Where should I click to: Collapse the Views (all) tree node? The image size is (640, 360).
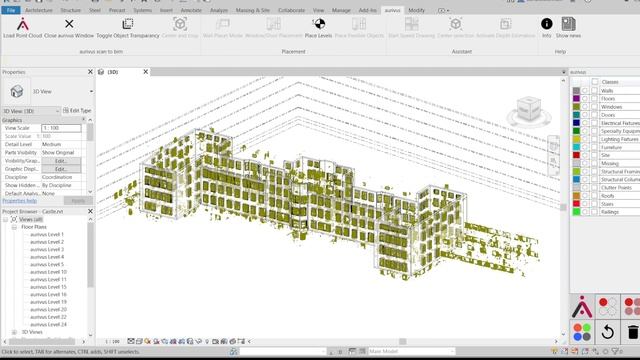[6, 220]
